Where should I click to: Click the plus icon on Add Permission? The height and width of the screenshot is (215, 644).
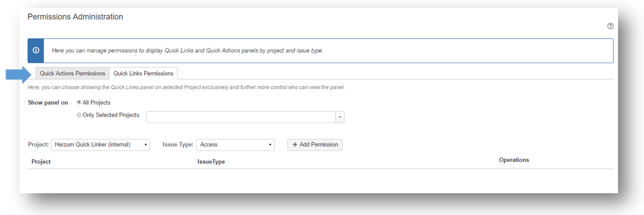pos(295,145)
